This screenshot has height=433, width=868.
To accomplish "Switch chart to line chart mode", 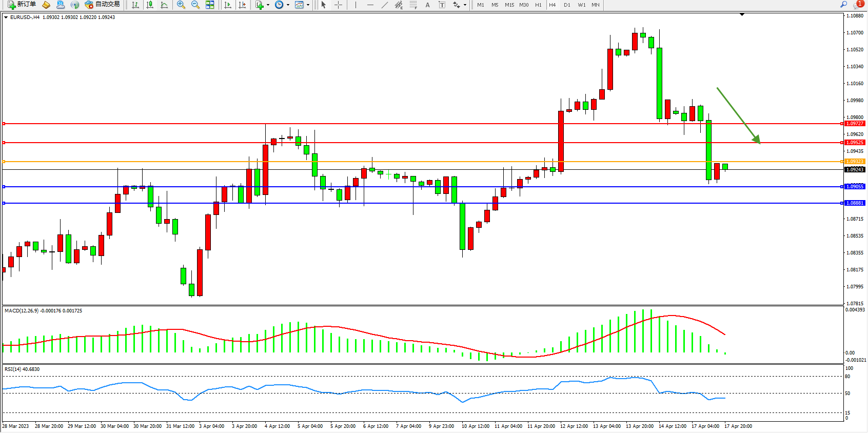I will pos(164,5).
